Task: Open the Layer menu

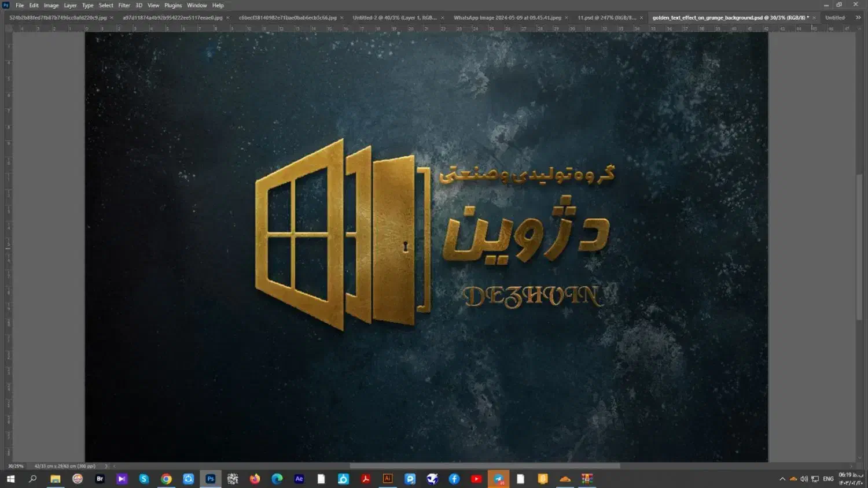Action: click(70, 5)
